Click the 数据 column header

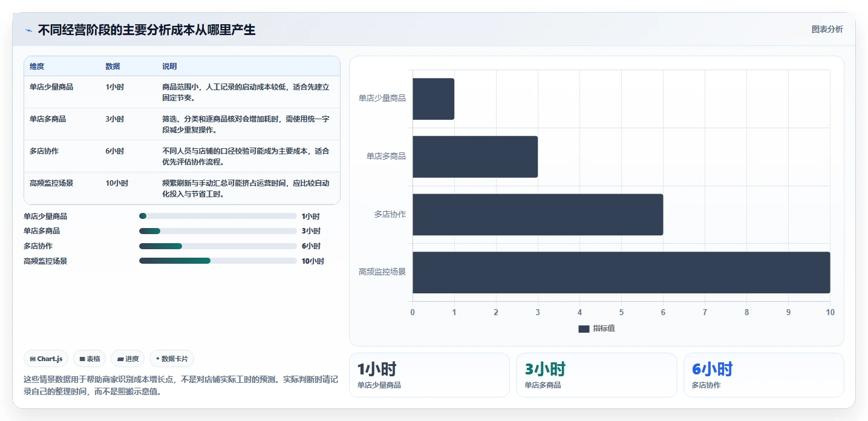[x=113, y=67]
